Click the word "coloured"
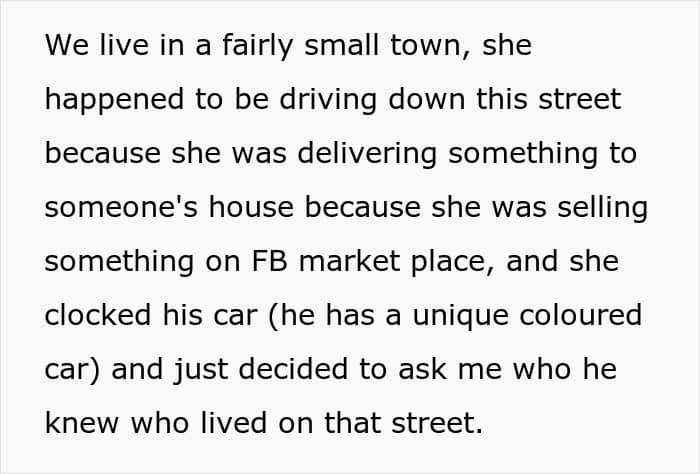The height and width of the screenshot is (474, 700). point(581,315)
